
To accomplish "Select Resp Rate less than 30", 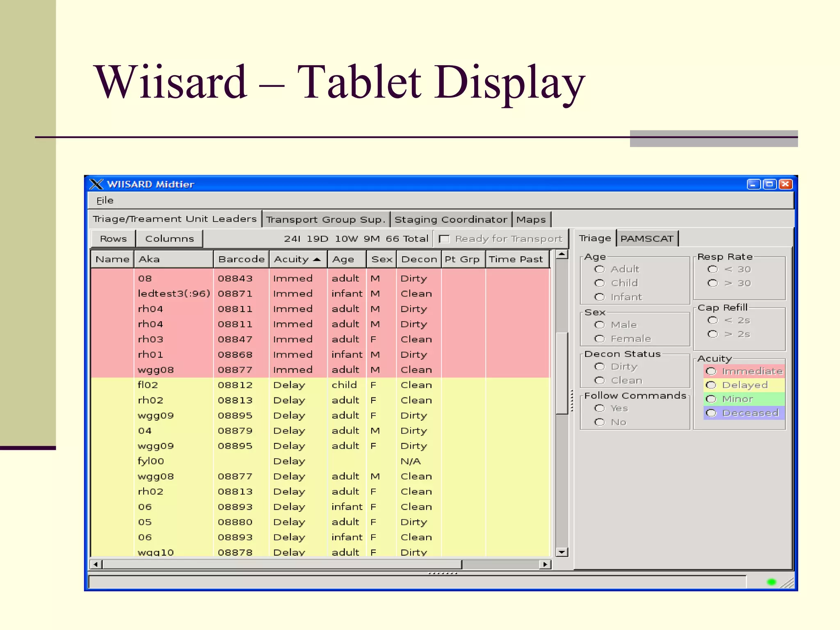I will click(x=713, y=269).
